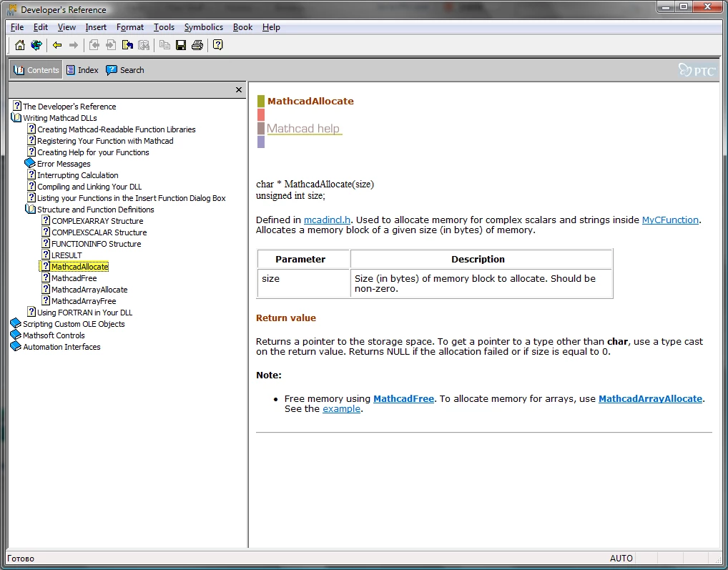Image resolution: width=728 pixels, height=570 pixels.
Task: Open Registering Your Function with Mathcad
Action: click(x=105, y=141)
